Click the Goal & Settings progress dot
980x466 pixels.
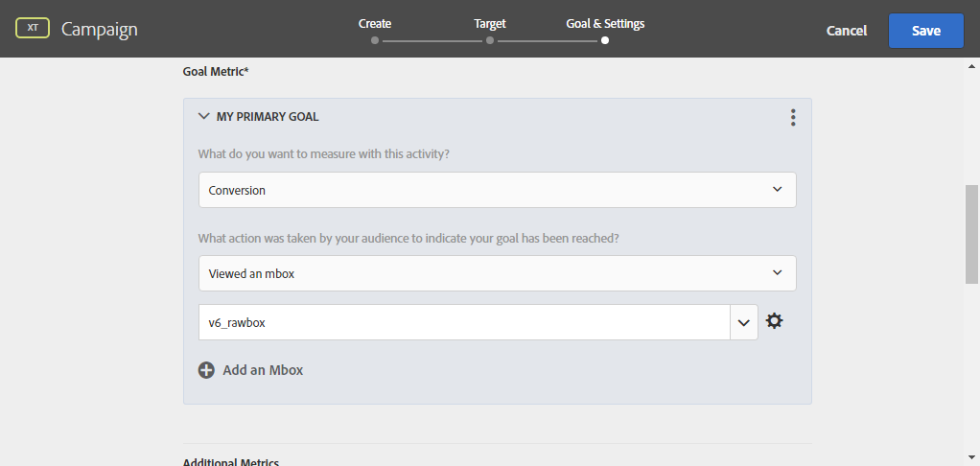(x=605, y=40)
